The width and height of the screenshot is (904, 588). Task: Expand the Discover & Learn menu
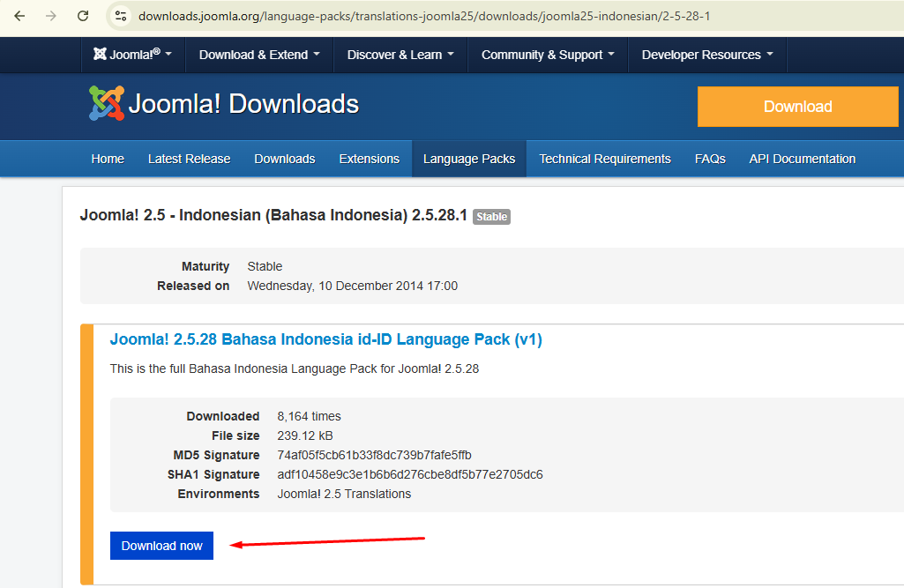pos(400,55)
